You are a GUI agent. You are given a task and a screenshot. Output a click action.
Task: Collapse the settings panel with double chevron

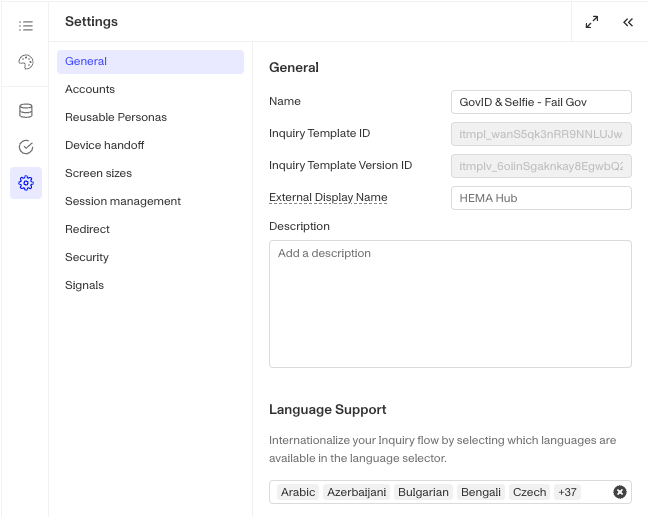coord(628,22)
